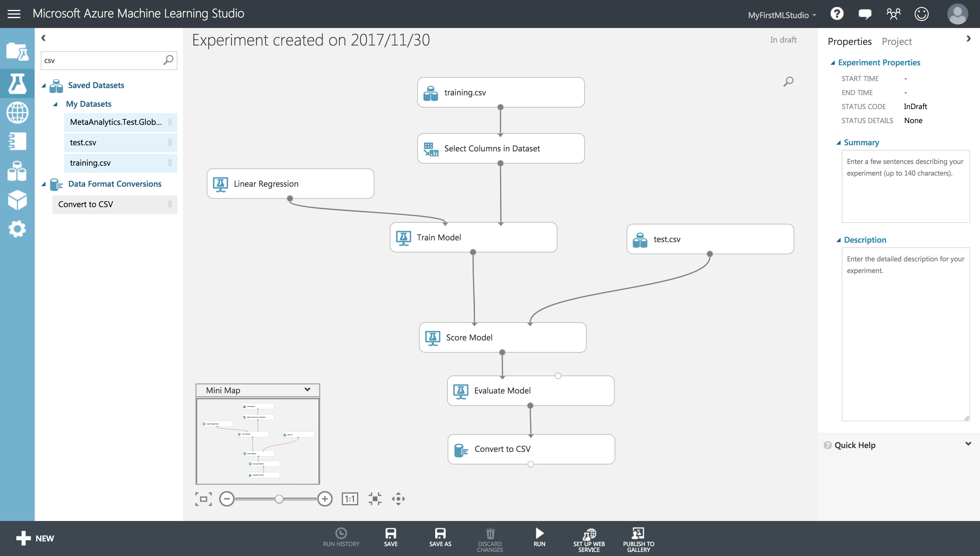Switch to the Project tab

pyautogui.click(x=896, y=42)
